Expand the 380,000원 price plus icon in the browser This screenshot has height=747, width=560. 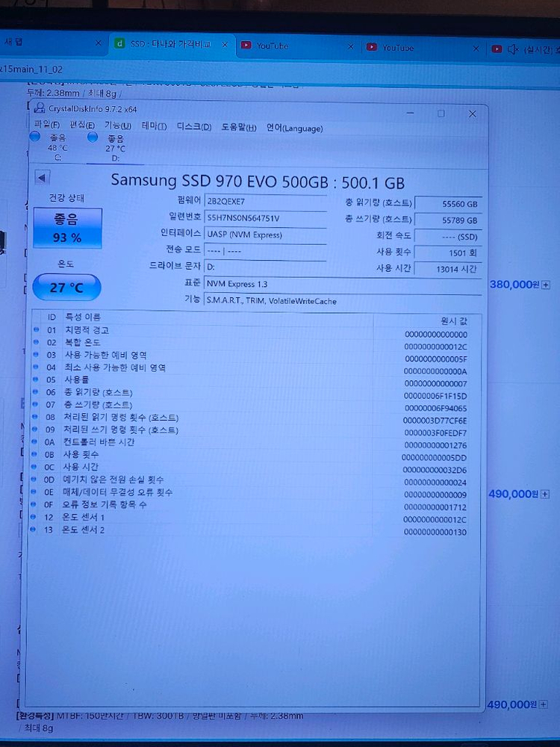point(547,285)
